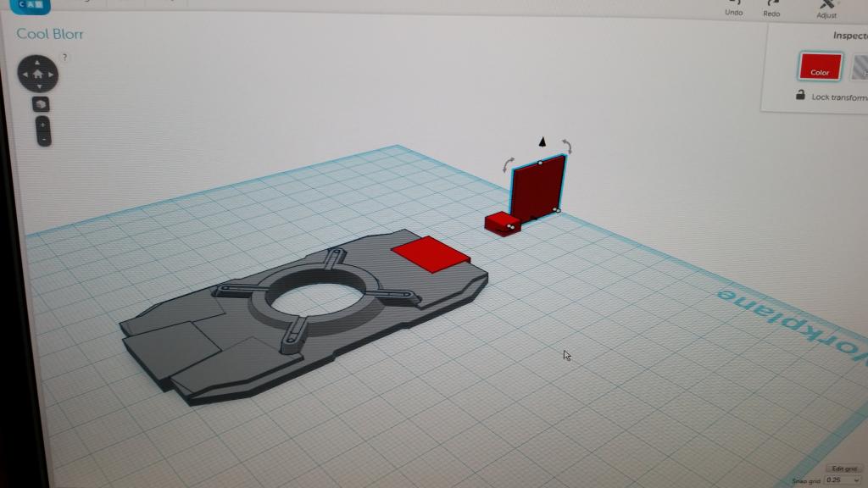Click the left curved rotation arrow handle
The image size is (868, 488).
(x=508, y=164)
